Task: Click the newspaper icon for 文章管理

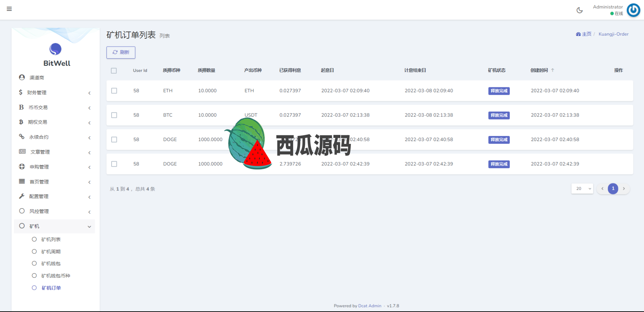Action: pyautogui.click(x=22, y=151)
